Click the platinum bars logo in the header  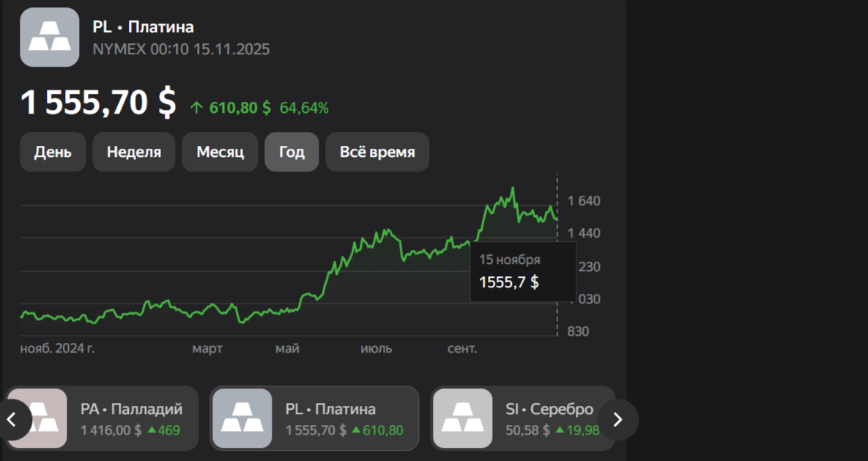tap(49, 37)
